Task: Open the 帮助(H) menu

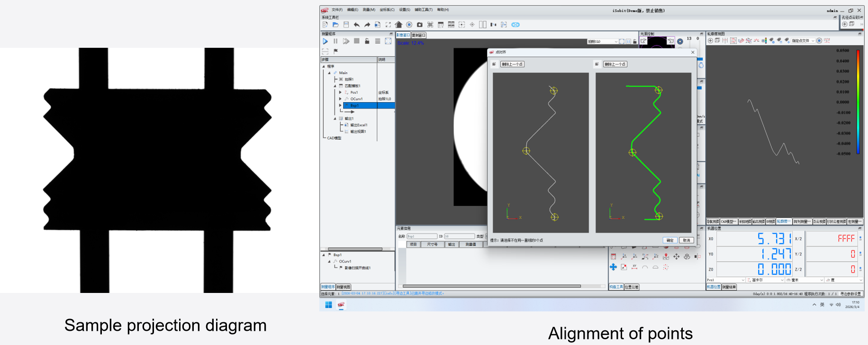Action: coord(443,10)
